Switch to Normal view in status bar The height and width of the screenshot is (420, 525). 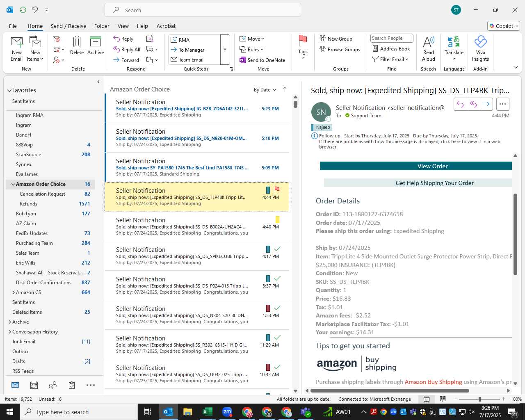point(427,399)
